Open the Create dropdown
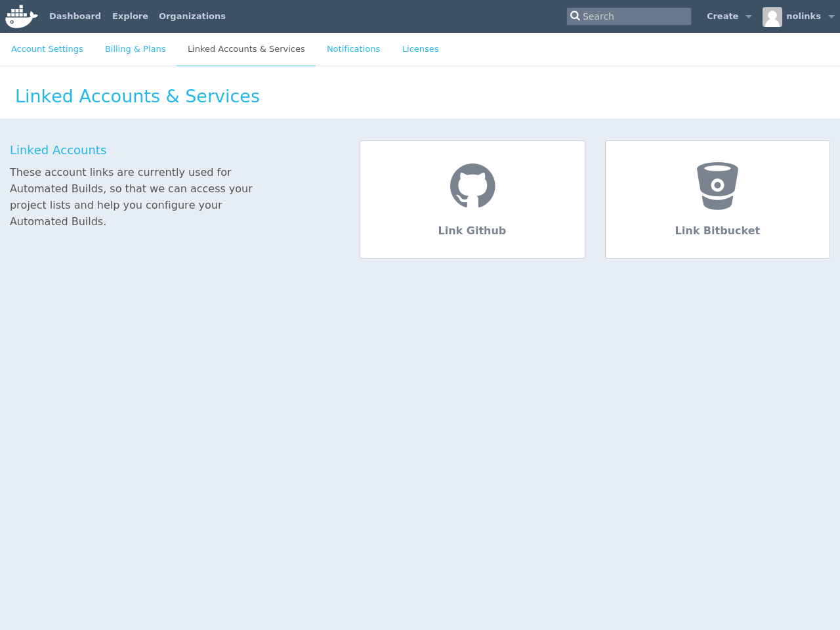The height and width of the screenshot is (630, 840). click(723, 15)
